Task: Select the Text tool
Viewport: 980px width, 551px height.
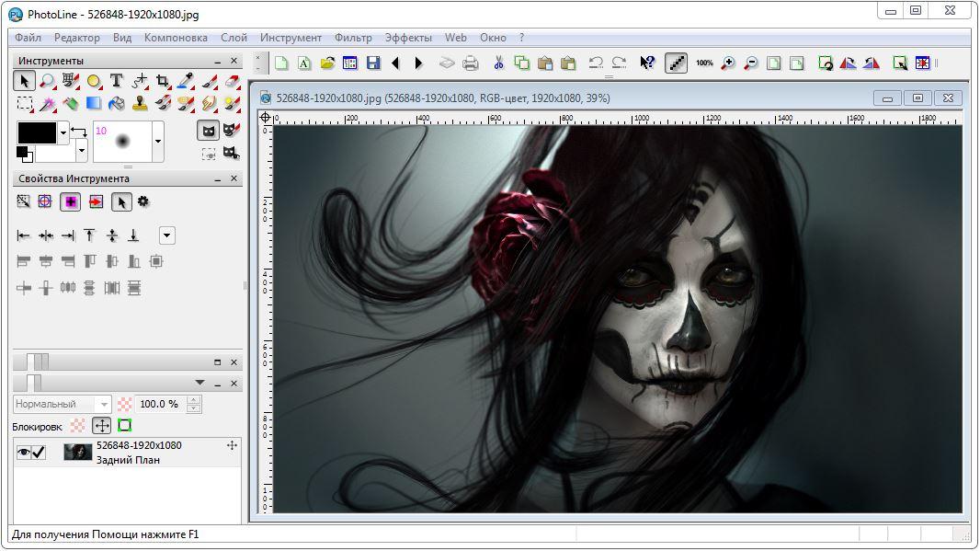Action: pos(116,81)
